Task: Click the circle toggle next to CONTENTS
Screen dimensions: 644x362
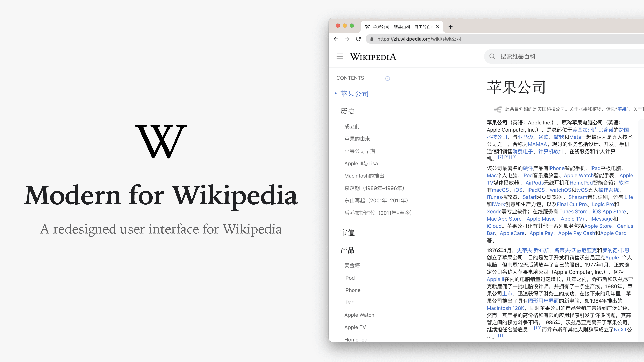Action: click(x=388, y=78)
